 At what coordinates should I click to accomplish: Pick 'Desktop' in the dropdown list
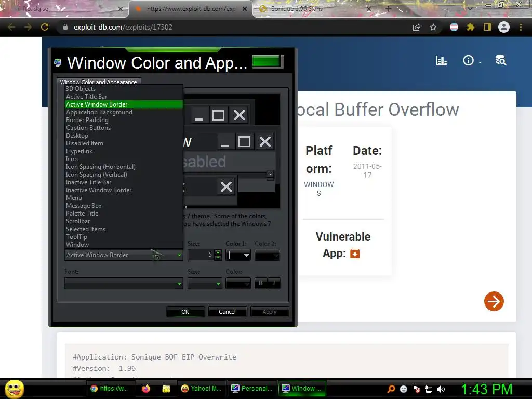click(x=124, y=136)
